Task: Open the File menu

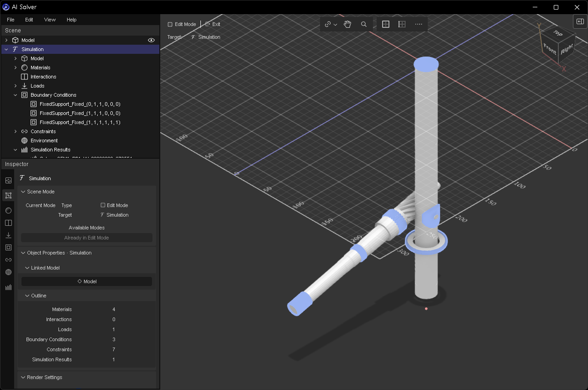Action: [x=10, y=20]
